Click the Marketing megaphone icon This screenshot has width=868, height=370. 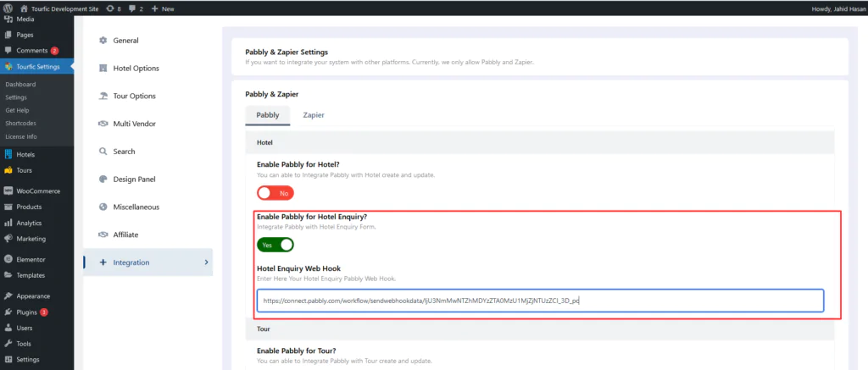(x=8, y=239)
